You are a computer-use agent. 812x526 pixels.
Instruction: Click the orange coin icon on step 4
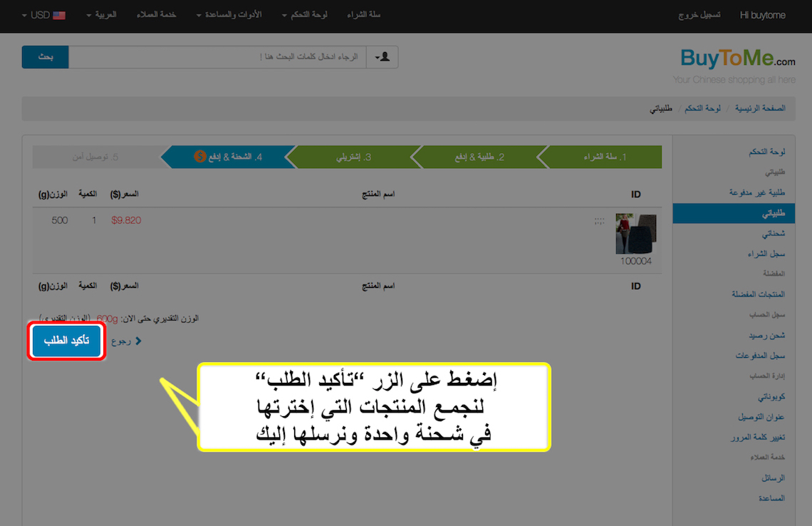[200, 157]
